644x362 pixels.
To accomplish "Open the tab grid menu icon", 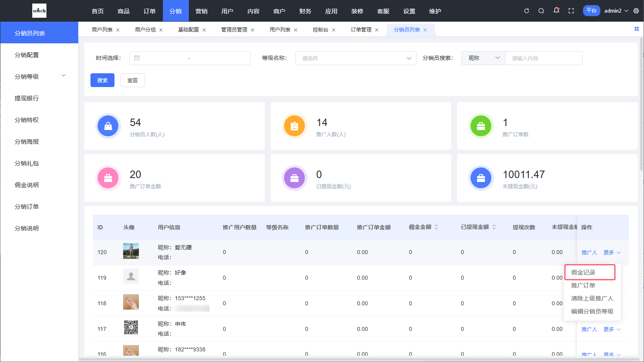I will click(637, 29).
